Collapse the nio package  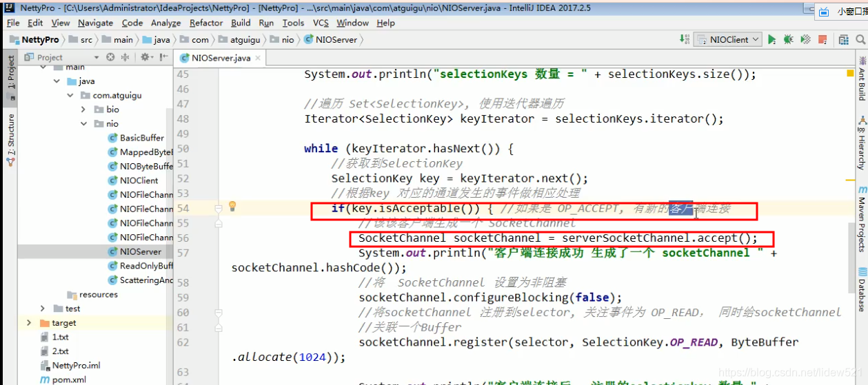pos(83,124)
